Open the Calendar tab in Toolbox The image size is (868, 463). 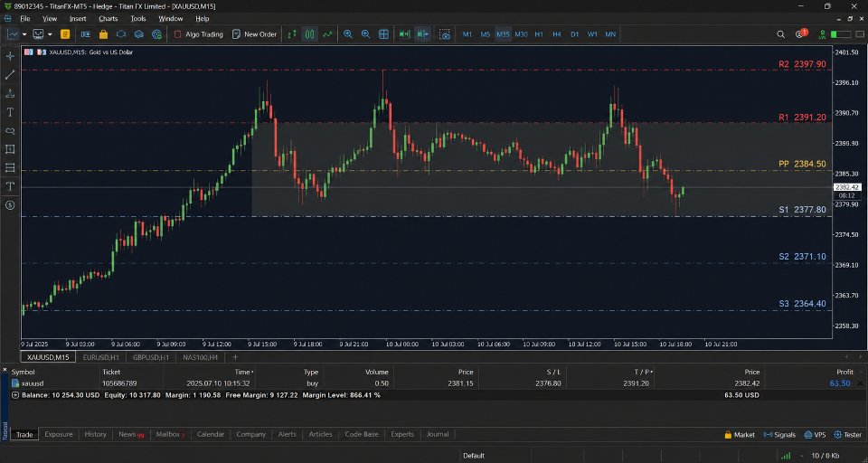[211, 434]
